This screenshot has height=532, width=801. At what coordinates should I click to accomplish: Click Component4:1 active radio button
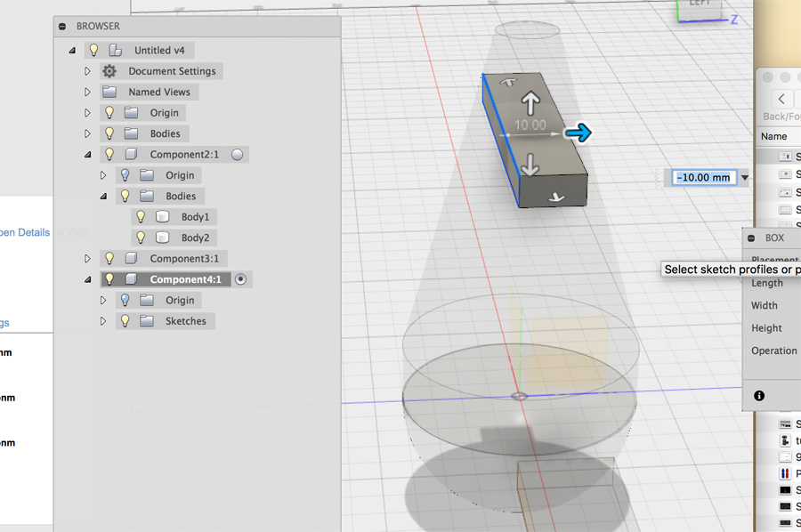coord(240,279)
